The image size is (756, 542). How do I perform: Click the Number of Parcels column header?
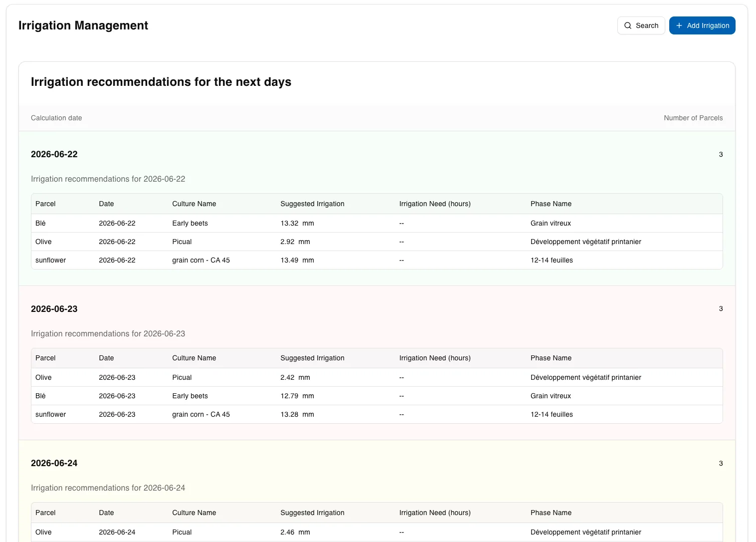tap(693, 118)
